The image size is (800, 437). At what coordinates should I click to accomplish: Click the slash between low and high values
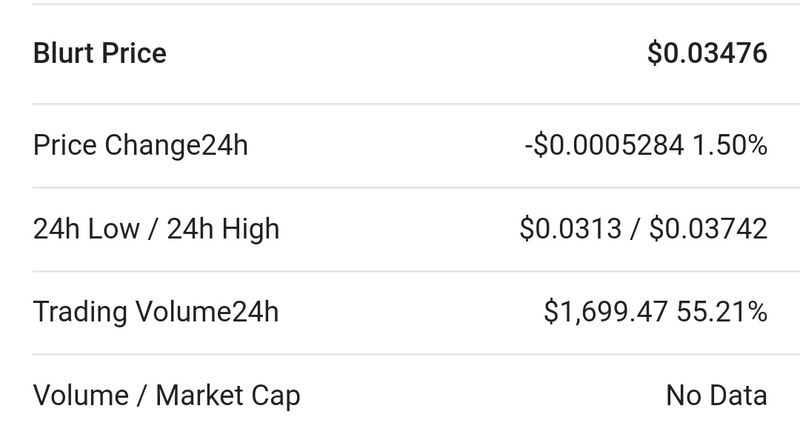[636, 229]
